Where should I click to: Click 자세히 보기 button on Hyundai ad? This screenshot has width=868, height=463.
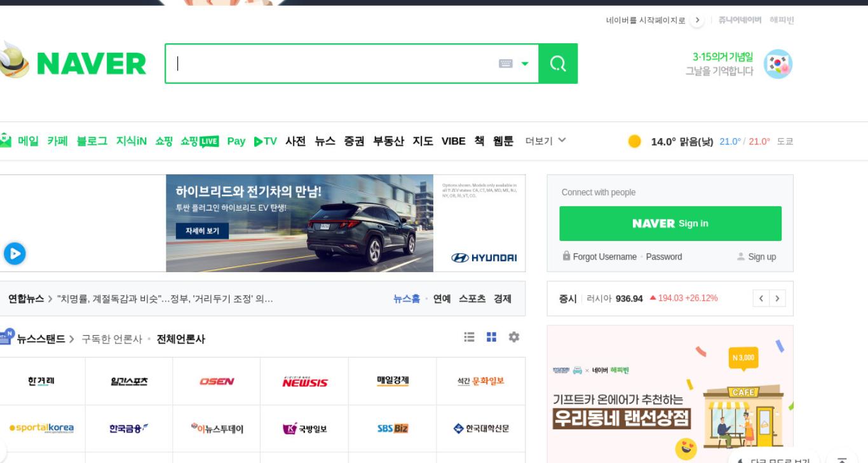point(202,231)
